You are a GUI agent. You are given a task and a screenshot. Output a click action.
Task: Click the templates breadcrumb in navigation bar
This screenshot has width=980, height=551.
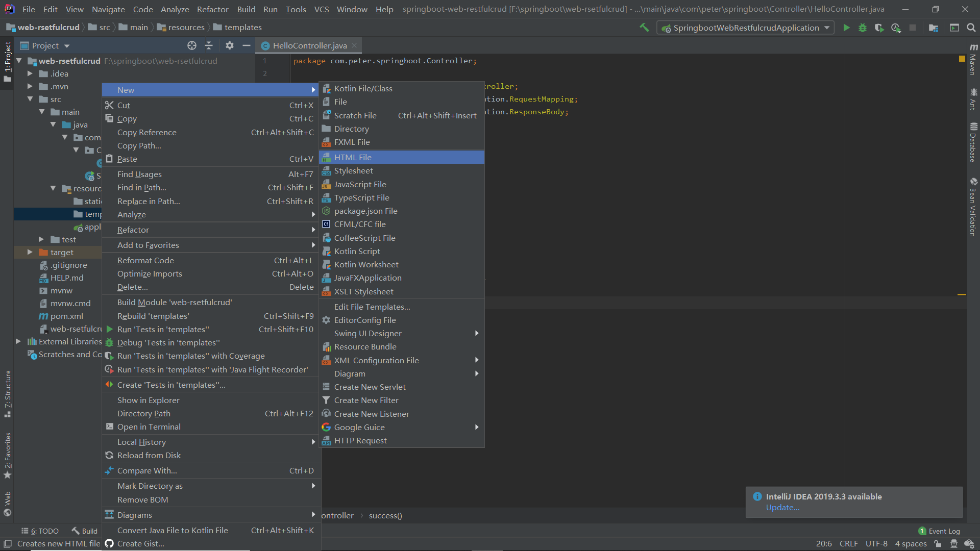[x=242, y=27]
